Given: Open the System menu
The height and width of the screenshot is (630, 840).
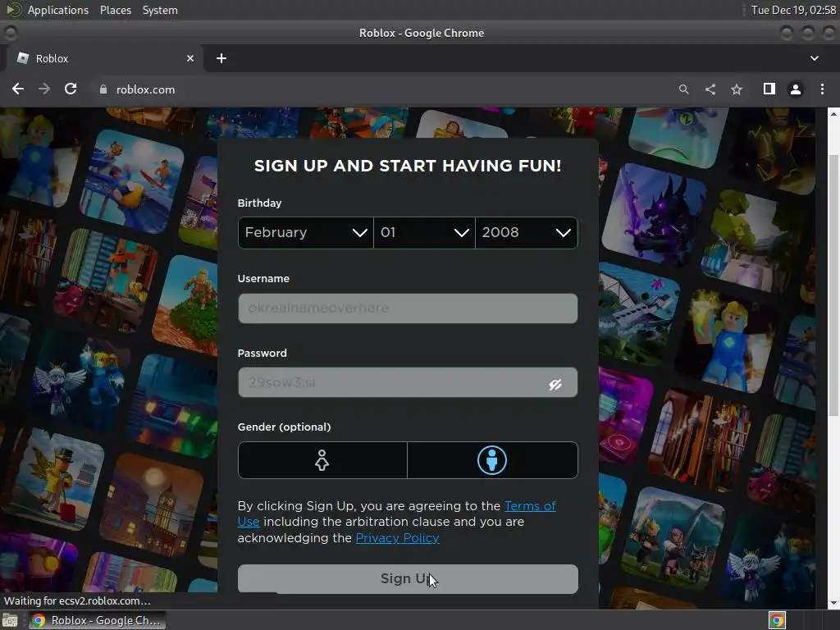Looking at the screenshot, I should click(160, 10).
